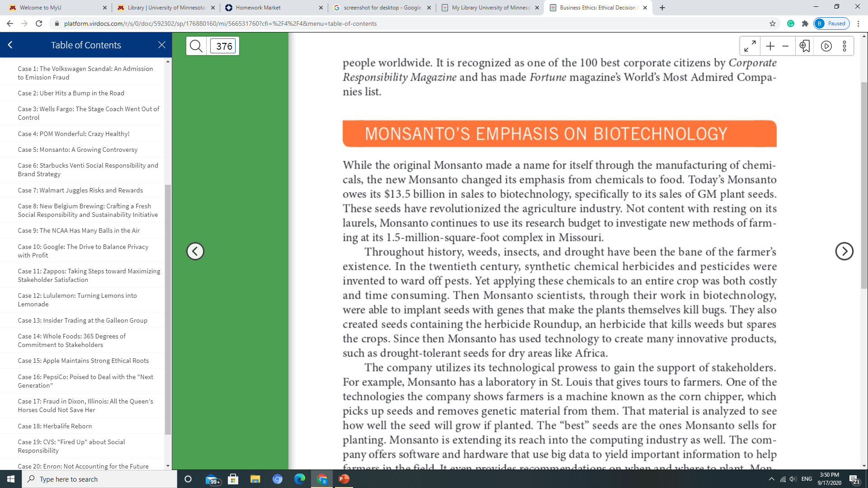Open the Windows Start menu

tap(11, 479)
